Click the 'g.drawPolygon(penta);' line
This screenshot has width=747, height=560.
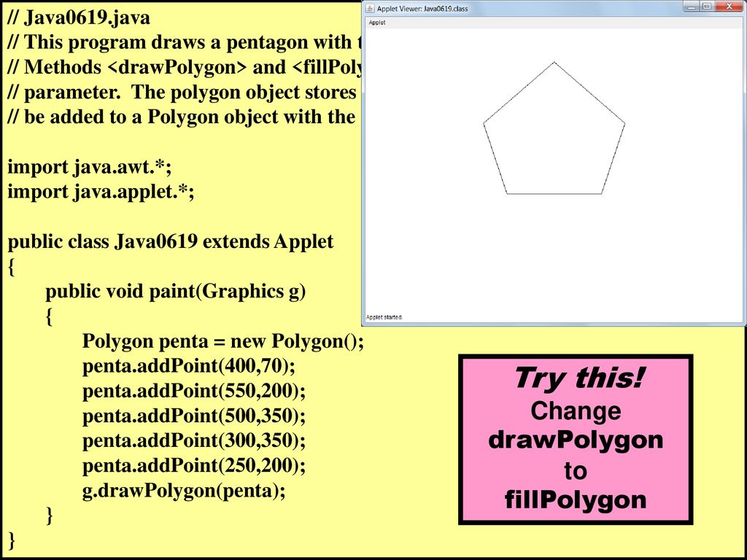184,491
